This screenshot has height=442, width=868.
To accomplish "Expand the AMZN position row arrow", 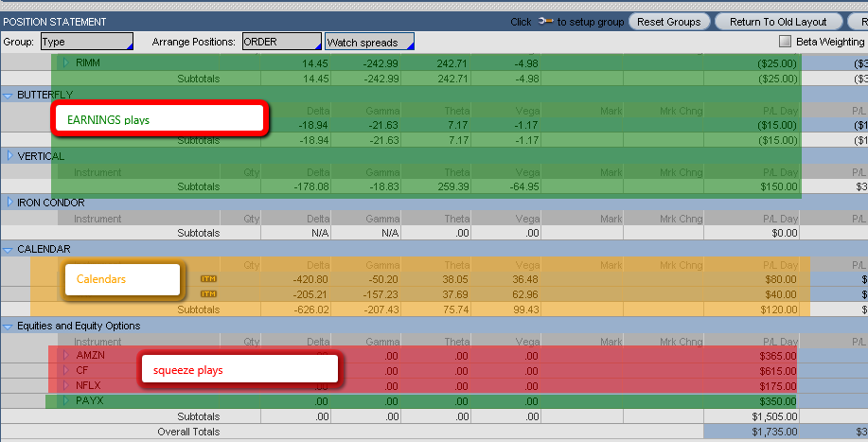I will pos(66,355).
